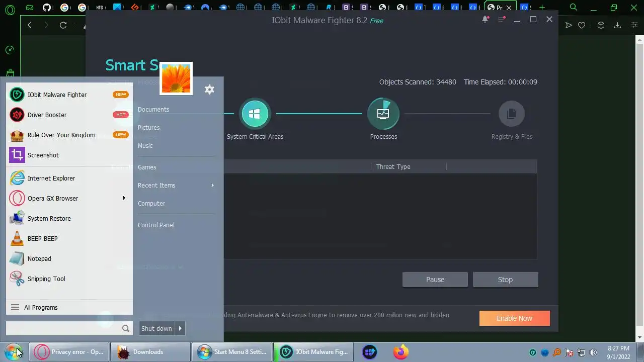Launch the Screenshot app
Screen dimensions: 644x362
(x=69, y=155)
